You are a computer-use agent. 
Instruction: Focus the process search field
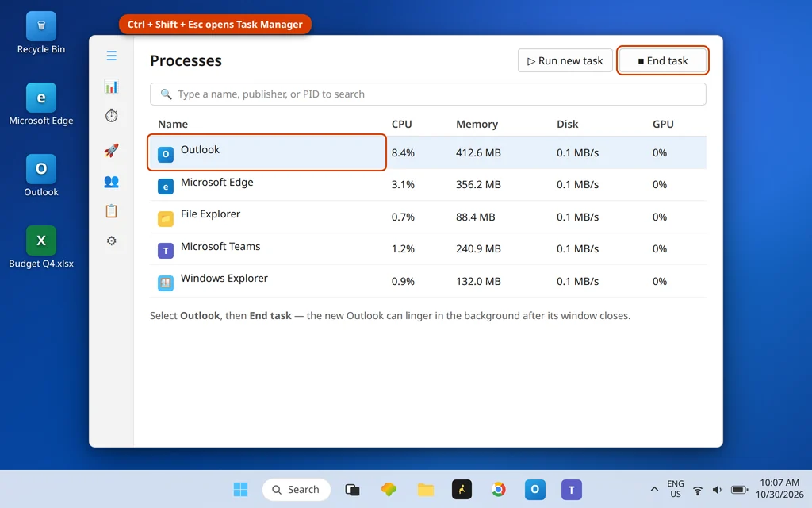[427, 94]
